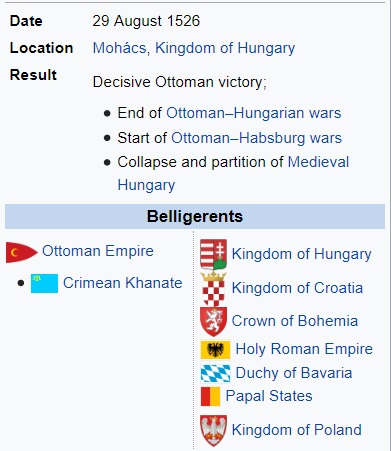Image resolution: width=391 pixels, height=451 pixels.
Task: Open the Mohács location link
Action: pos(119,48)
